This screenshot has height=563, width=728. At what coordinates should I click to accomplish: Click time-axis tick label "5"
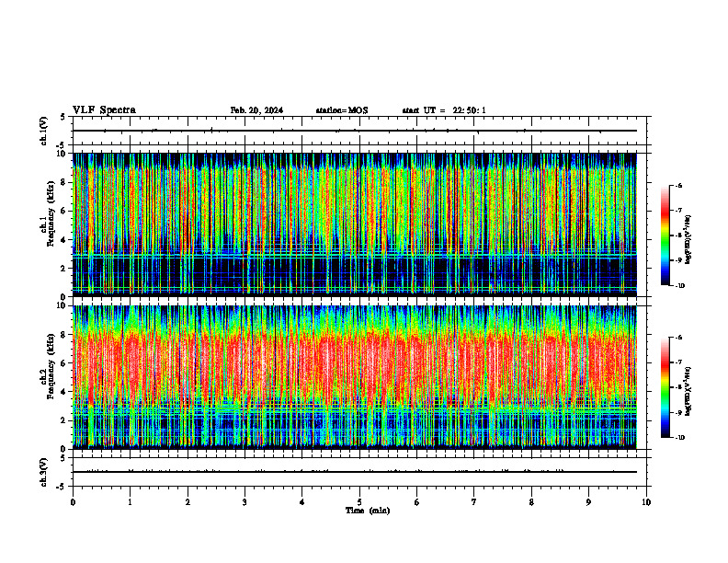[x=359, y=502]
